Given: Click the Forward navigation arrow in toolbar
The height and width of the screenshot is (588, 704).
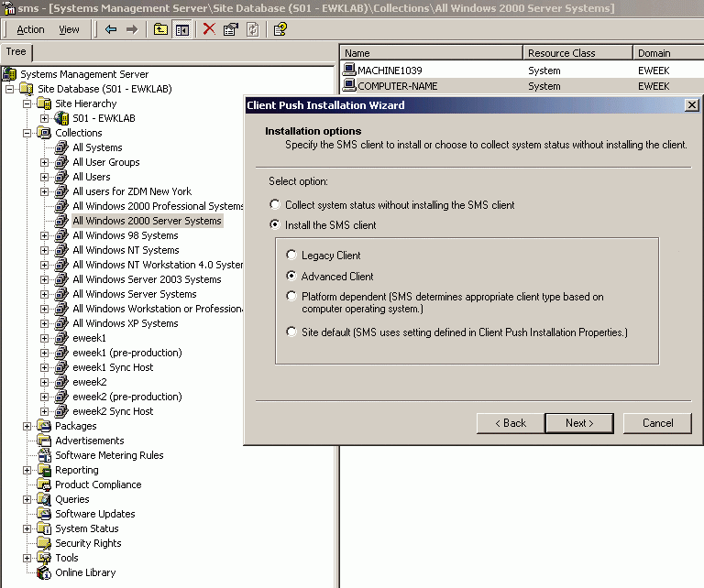Looking at the screenshot, I should [x=132, y=29].
